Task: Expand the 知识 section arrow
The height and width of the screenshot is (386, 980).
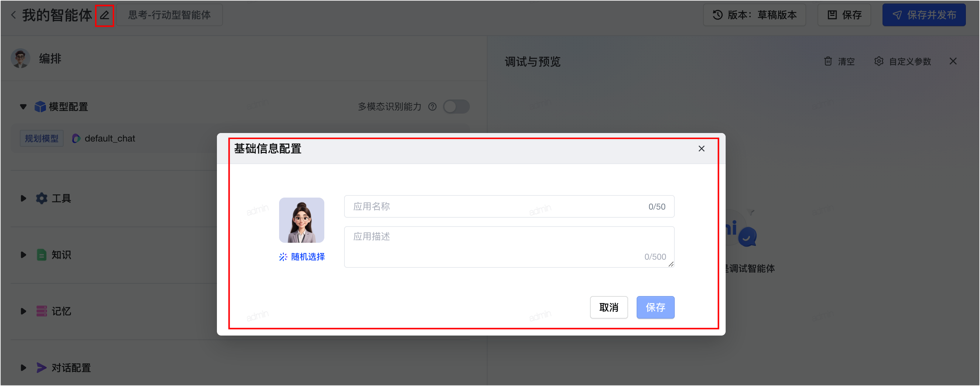Action: pyautogui.click(x=23, y=255)
